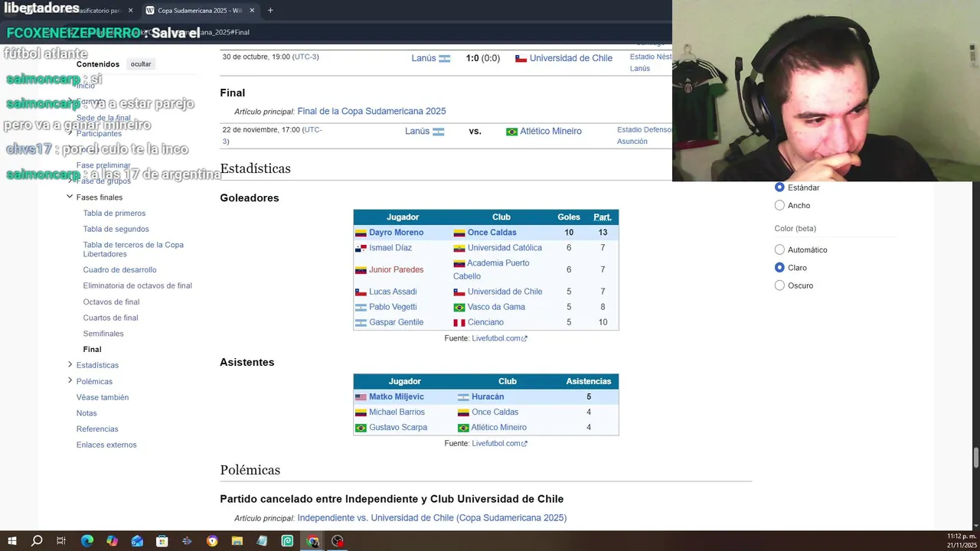Open Huracán club link in Asistentes
This screenshot has height=551, width=980.
coord(488,397)
